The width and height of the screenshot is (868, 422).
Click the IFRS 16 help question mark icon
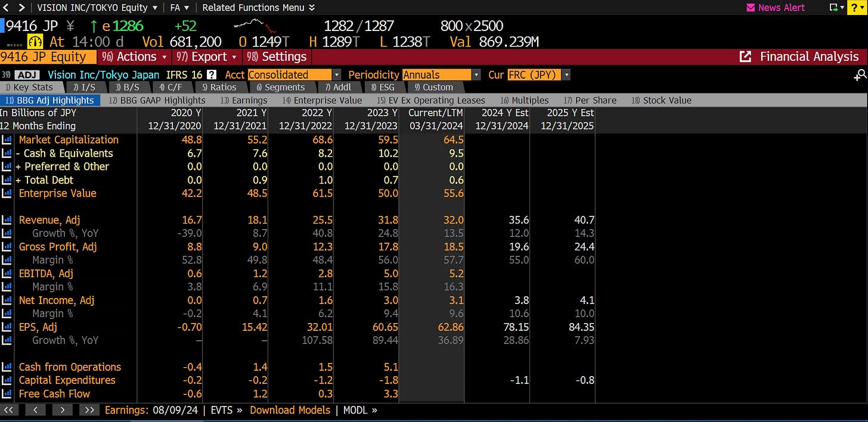pyautogui.click(x=211, y=75)
